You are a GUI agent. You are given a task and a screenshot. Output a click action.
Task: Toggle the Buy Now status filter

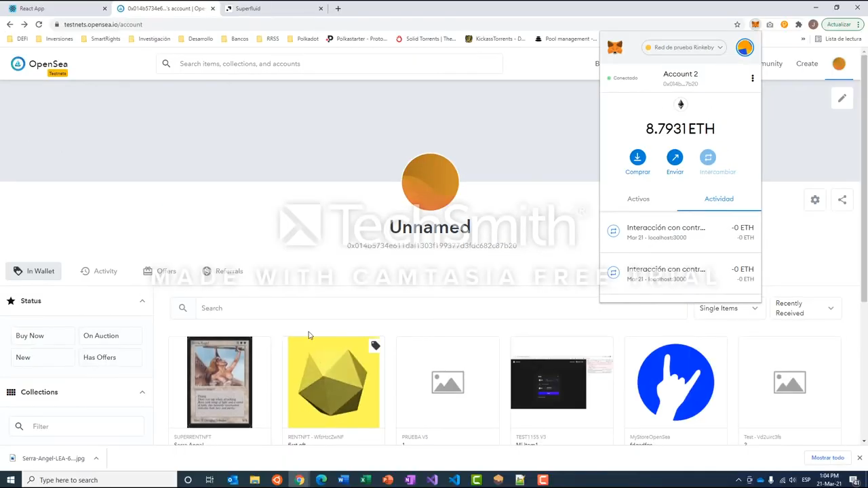click(41, 335)
